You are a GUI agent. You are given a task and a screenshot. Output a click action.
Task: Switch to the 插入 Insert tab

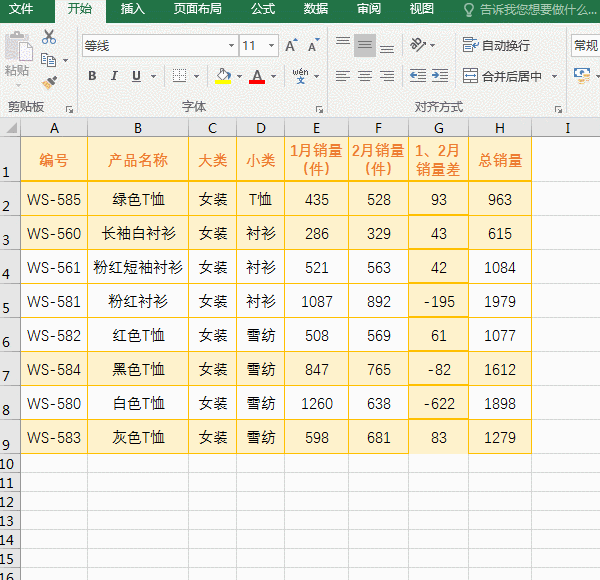[x=132, y=9]
